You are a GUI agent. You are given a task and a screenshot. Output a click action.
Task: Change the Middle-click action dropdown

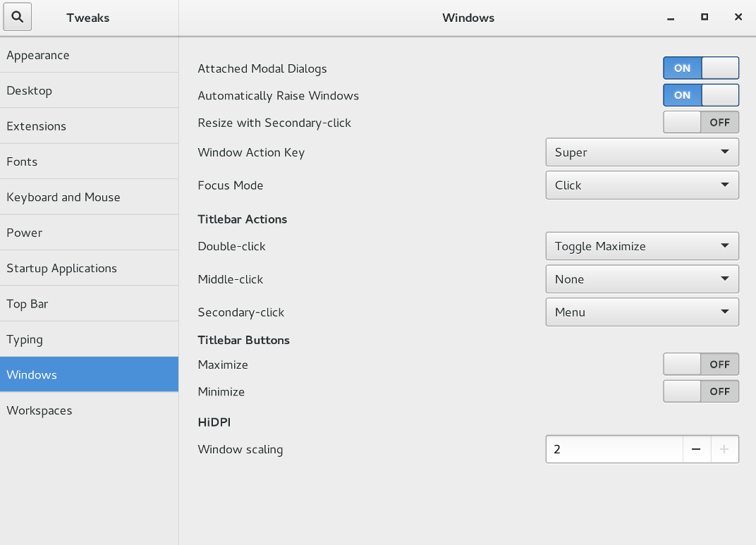click(642, 279)
